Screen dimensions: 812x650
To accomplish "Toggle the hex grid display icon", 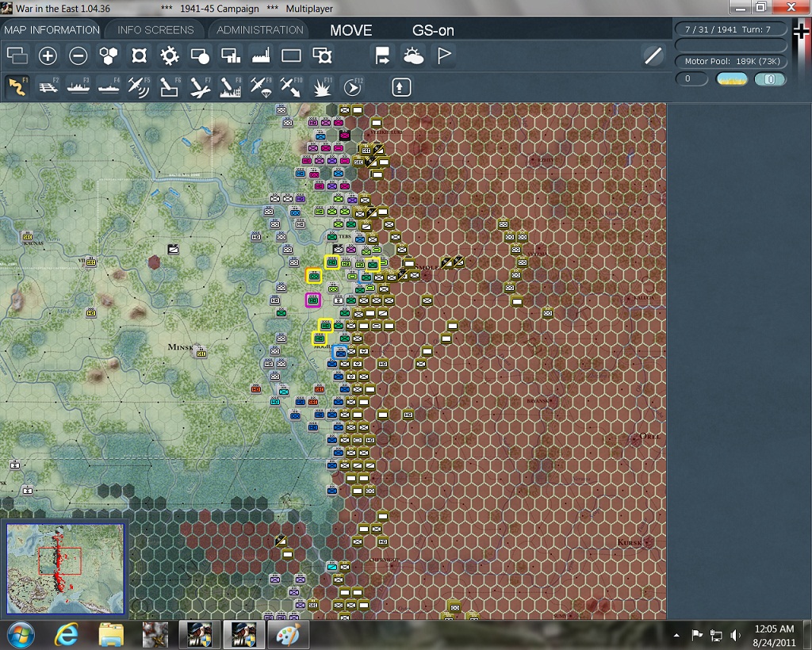I will [x=108, y=55].
